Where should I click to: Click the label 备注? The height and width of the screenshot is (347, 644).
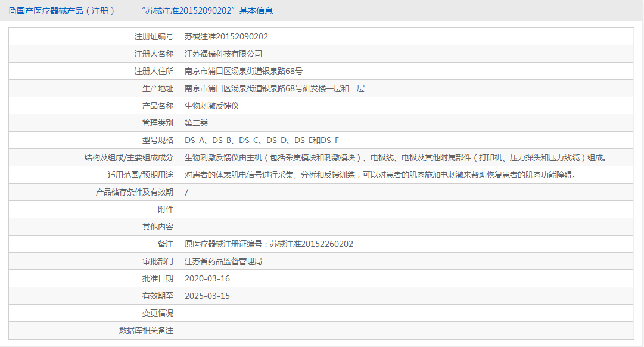click(166, 244)
